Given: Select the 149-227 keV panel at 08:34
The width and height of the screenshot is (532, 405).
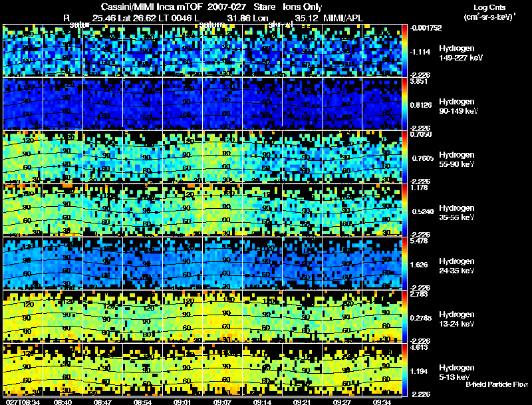Looking at the screenshot, I should point(23,51).
